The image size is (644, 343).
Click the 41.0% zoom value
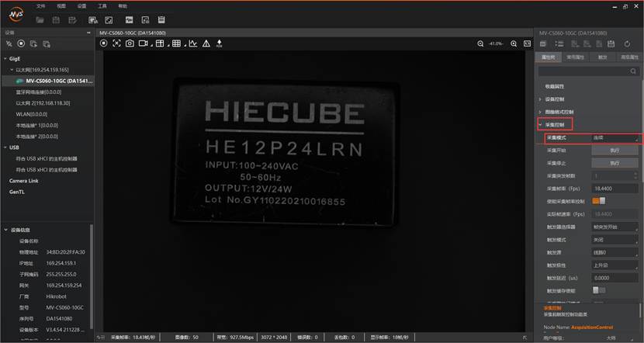pos(496,43)
